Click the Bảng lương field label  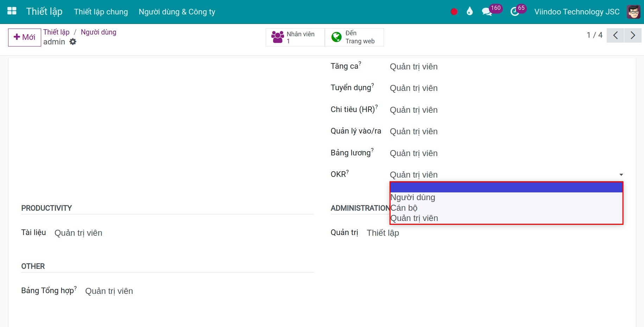click(351, 153)
